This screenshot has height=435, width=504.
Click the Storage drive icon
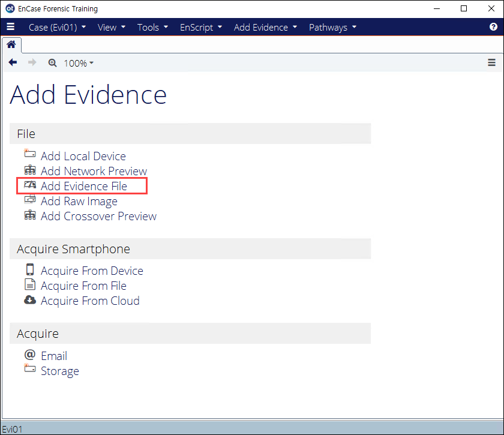[x=30, y=368]
